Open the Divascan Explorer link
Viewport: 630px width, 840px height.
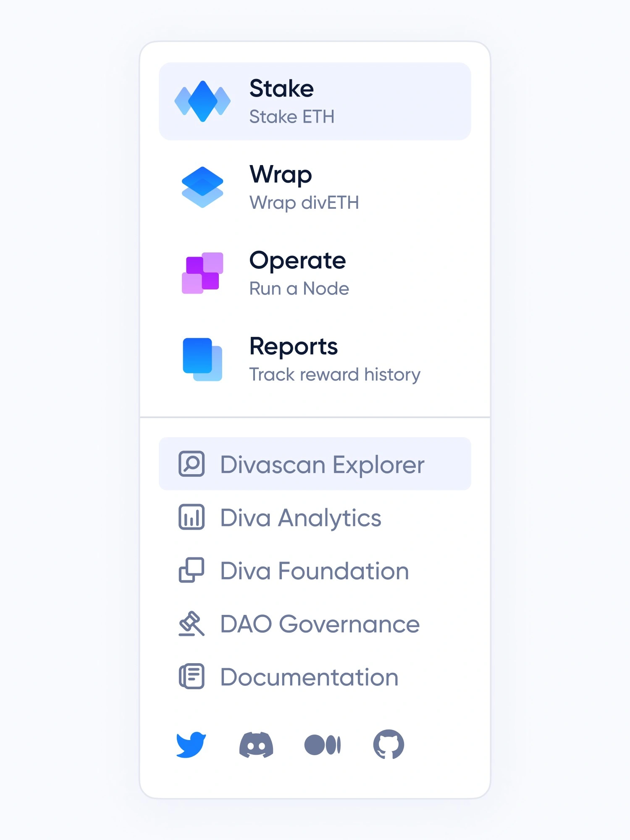[x=322, y=465]
